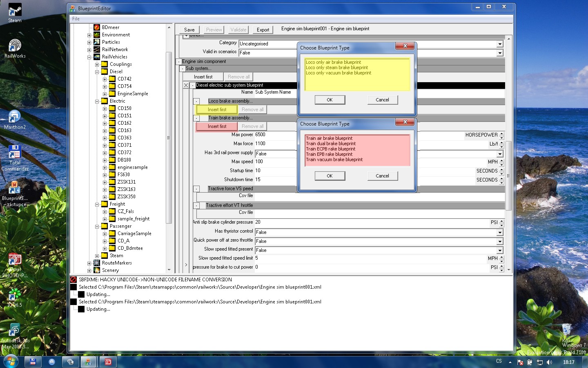Open the ICQ6.5 desktop icon

tap(15, 298)
